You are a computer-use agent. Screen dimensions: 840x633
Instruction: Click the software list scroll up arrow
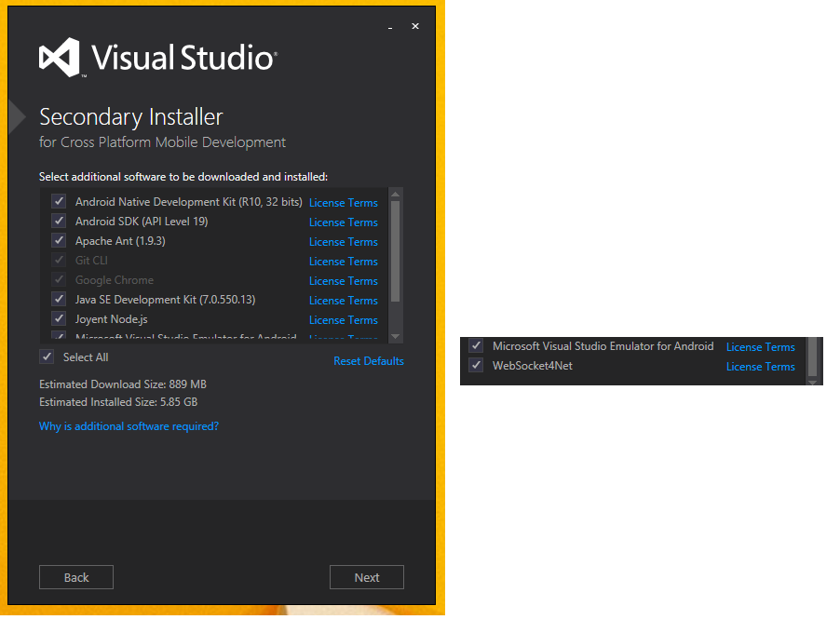[x=396, y=194]
